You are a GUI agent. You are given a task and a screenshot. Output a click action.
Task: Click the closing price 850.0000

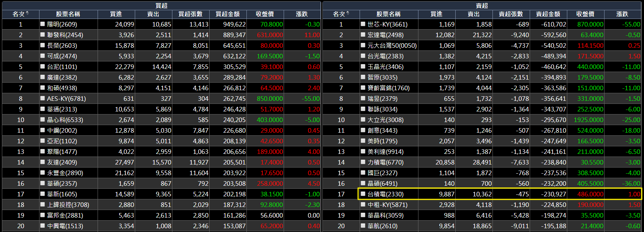(270, 99)
